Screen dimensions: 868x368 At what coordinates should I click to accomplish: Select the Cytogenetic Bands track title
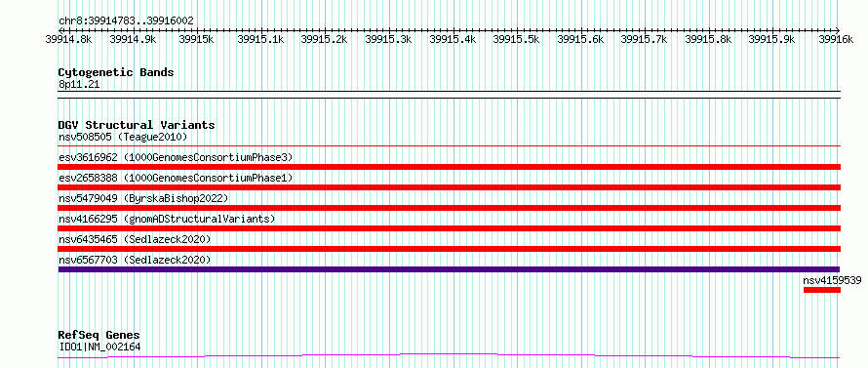click(116, 72)
